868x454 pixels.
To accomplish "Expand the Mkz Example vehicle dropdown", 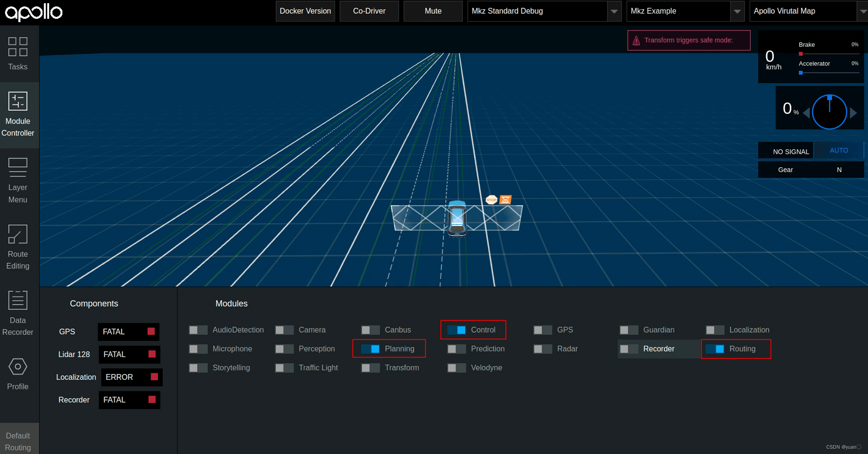I will 737,11.
